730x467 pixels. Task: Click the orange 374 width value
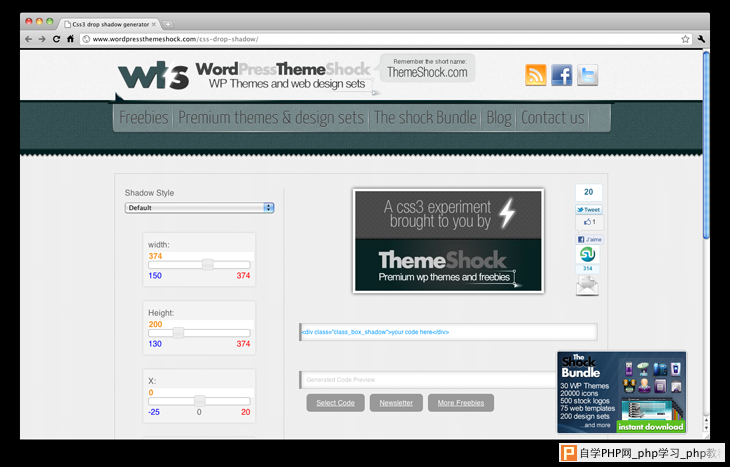[155, 256]
